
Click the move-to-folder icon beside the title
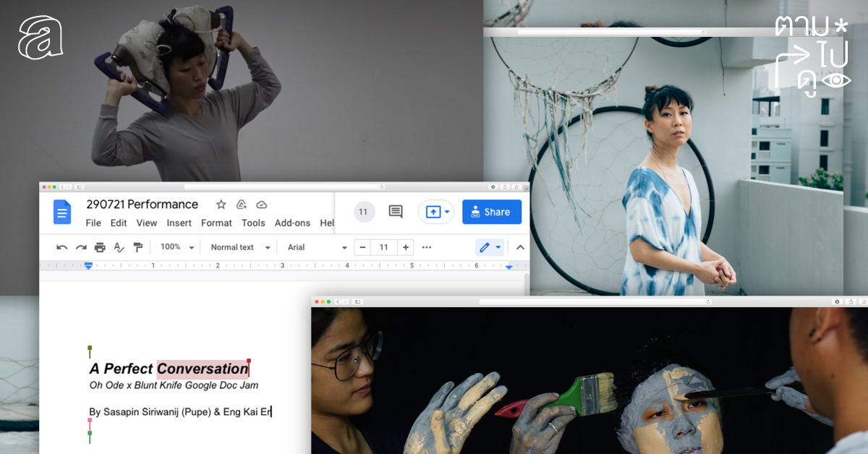(242, 205)
